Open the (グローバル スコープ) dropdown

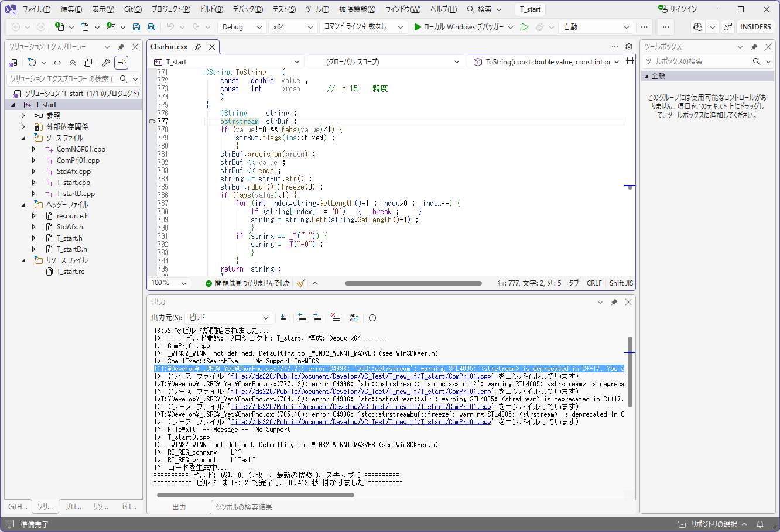386,61
